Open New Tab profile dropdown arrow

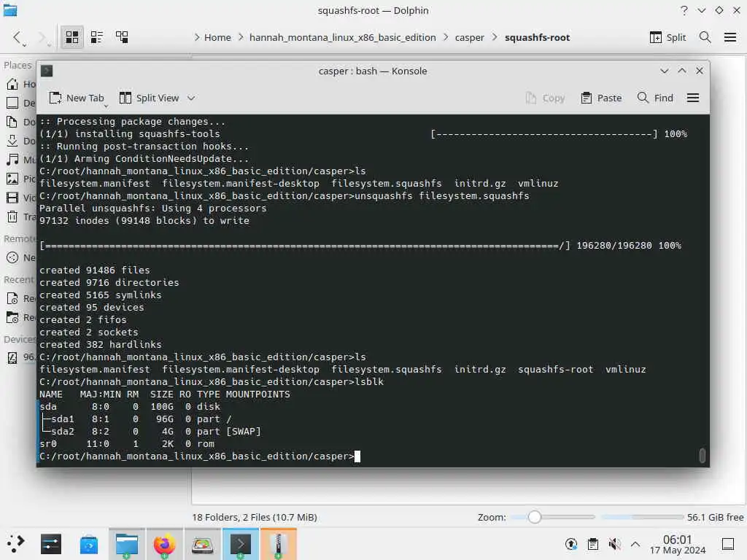click(106, 105)
